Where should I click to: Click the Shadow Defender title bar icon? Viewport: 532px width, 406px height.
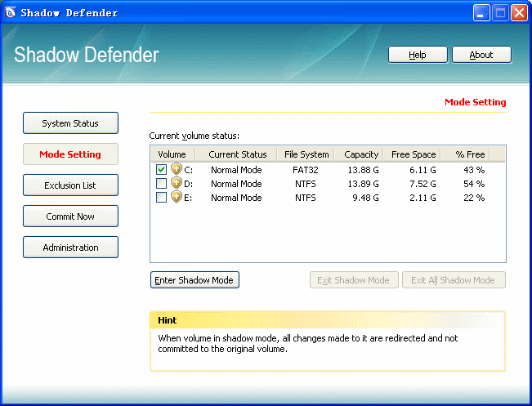pos(11,12)
